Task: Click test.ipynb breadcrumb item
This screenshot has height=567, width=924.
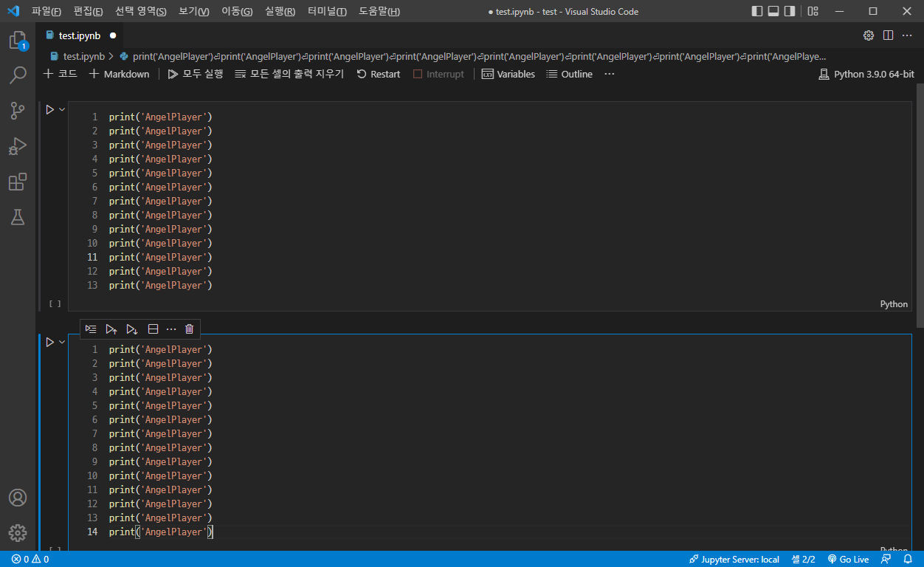Action: pos(77,56)
